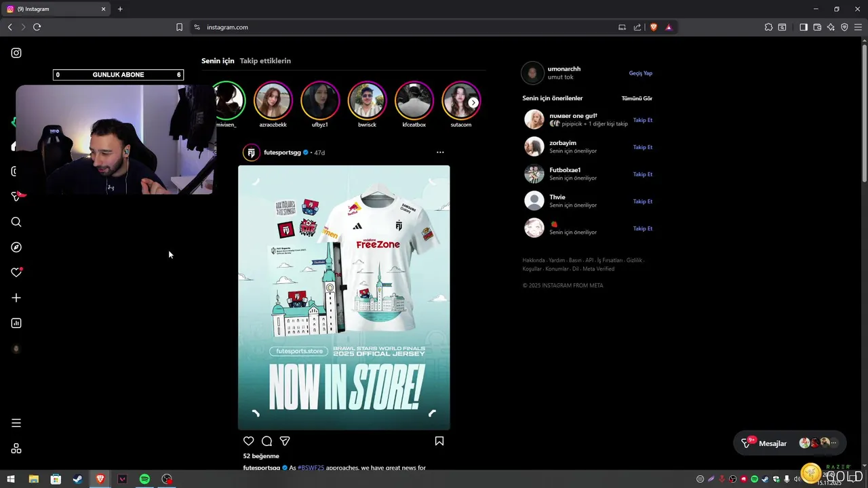Image resolution: width=868 pixels, height=488 pixels.
Task: Open a new browser tab
Action: [x=120, y=9]
